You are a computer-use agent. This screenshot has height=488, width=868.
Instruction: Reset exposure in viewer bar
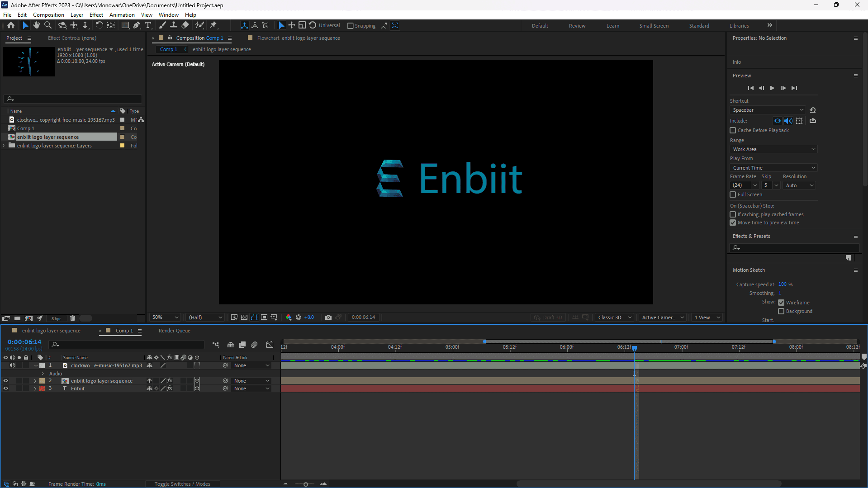click(x=299, y=317)
